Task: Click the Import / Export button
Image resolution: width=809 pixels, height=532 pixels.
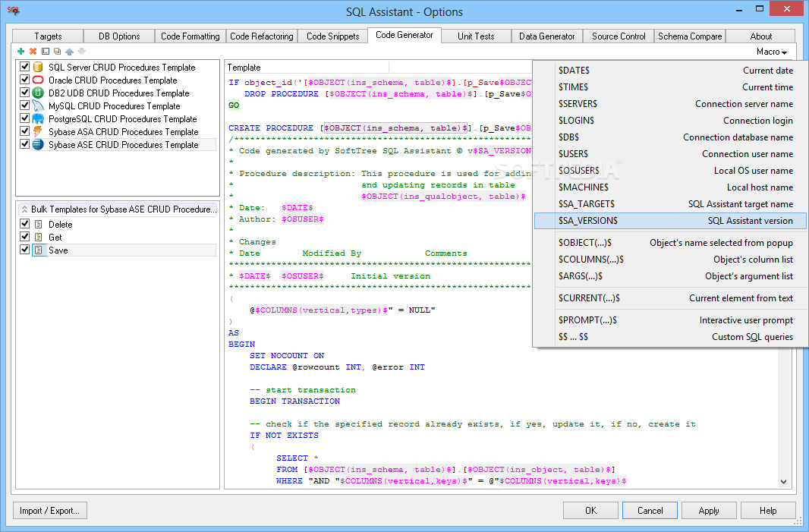Action: 50,510
